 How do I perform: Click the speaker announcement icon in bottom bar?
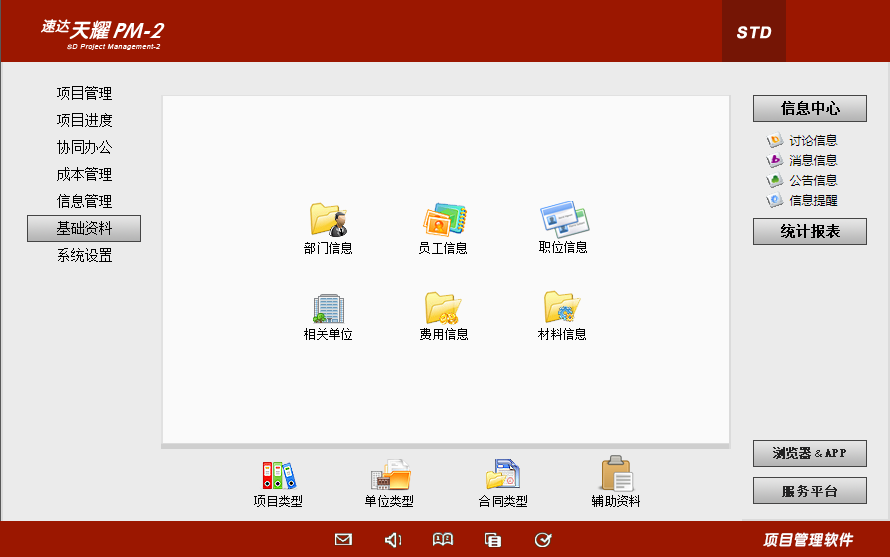click(393, 540)
